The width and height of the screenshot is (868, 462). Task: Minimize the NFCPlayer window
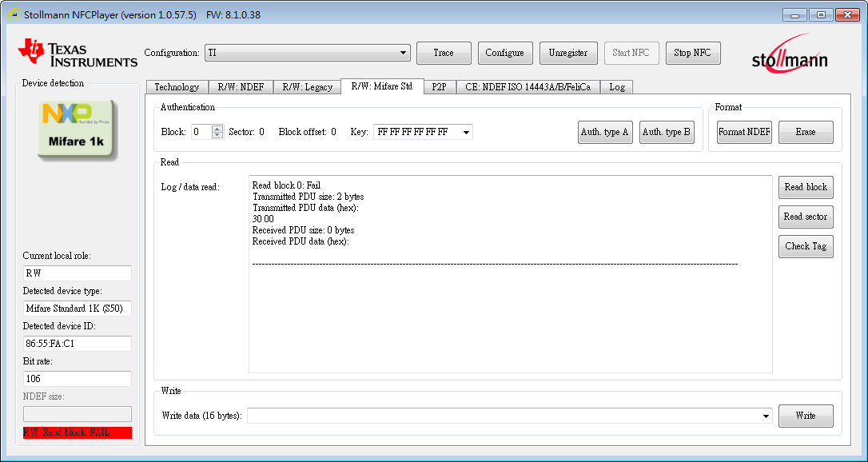795,15
